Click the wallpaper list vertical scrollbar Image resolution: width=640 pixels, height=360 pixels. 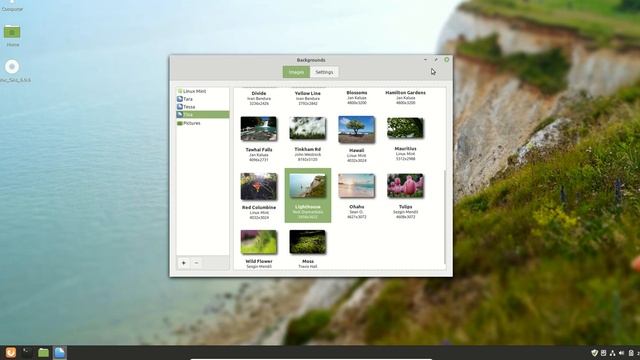[444, 217]
